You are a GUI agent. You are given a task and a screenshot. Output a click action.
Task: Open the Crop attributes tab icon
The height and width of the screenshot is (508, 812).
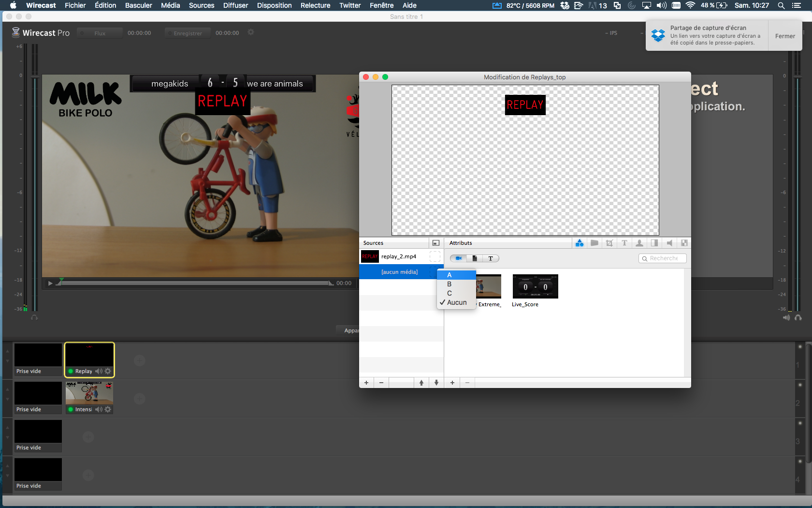coord(609,243)
